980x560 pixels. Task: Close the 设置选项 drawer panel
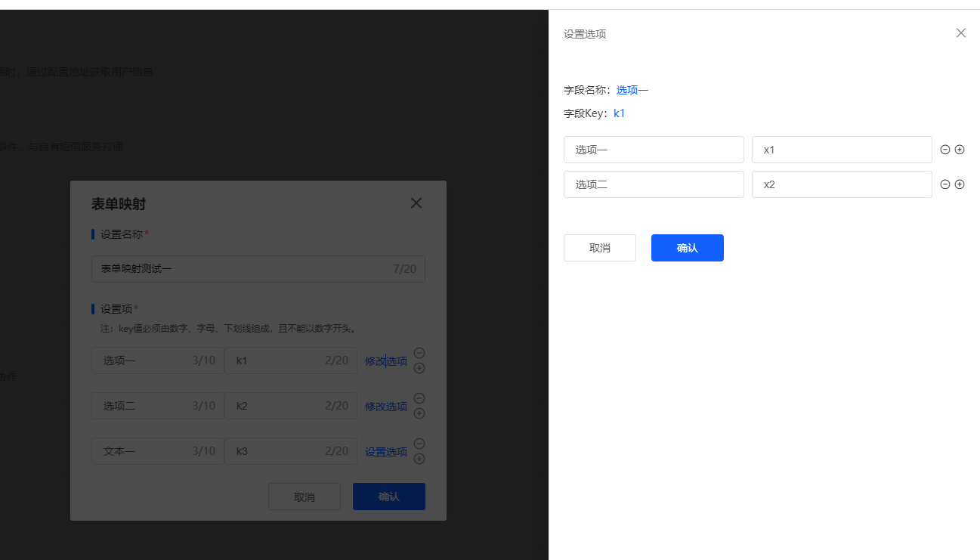coord(960,33)
